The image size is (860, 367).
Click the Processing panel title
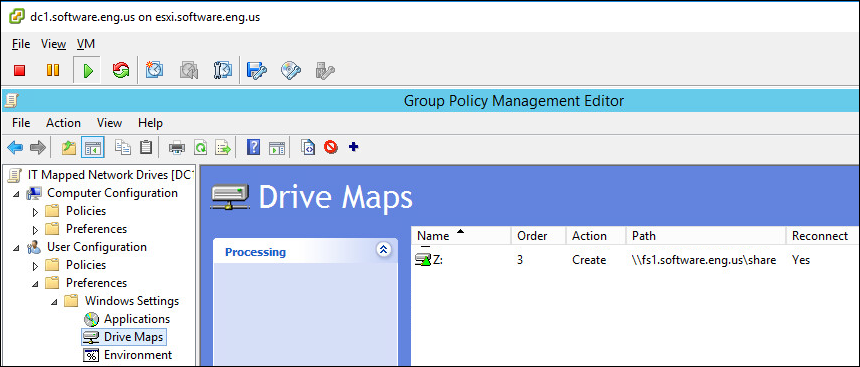[x=255, y=252]
